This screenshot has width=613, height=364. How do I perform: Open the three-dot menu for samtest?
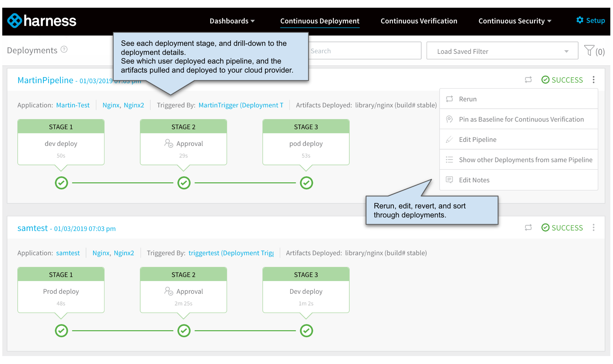[594, 227]
